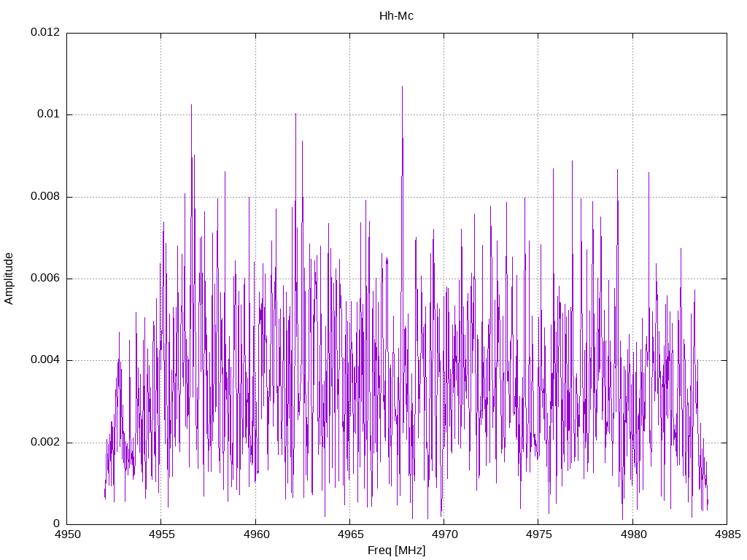Screen dimensions: 747x560
Task: Click the Amplitude y-axis label
Action: [x=9, y=279]
